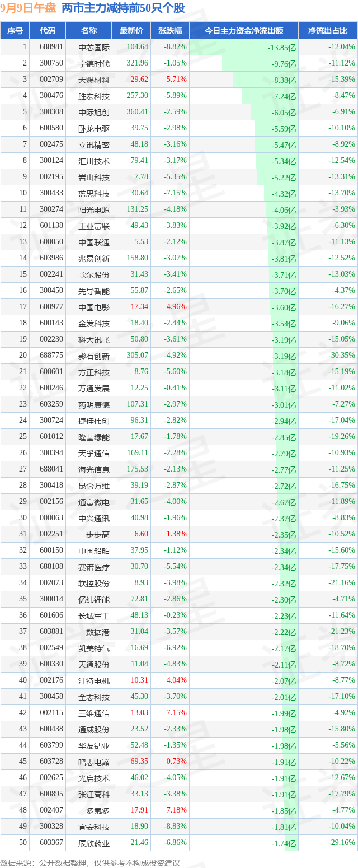Select stock name 昆仑万维

pyautogui.click(x=94, y=486)
